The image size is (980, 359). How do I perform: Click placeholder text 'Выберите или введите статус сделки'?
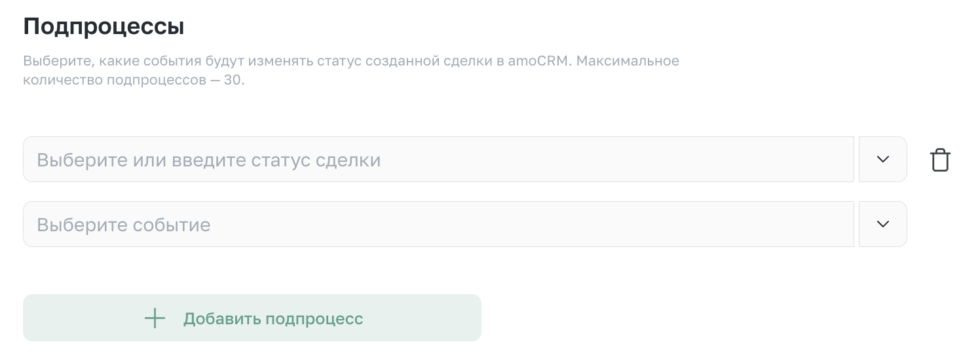[208, 160]
